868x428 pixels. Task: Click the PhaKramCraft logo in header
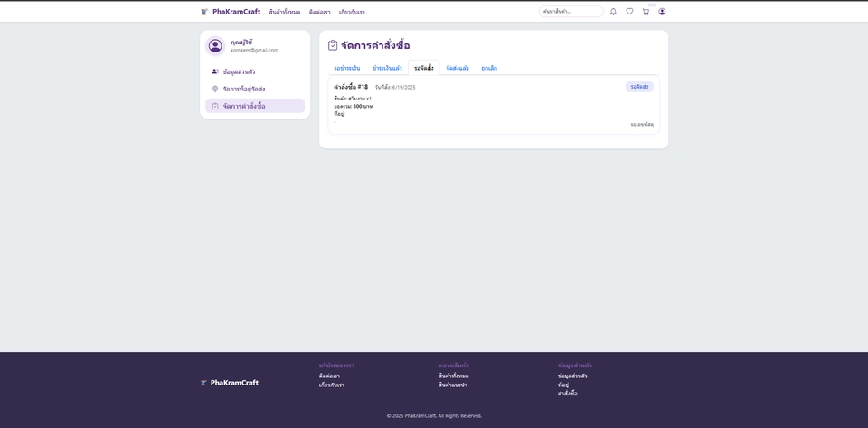(x=231, y=12)
